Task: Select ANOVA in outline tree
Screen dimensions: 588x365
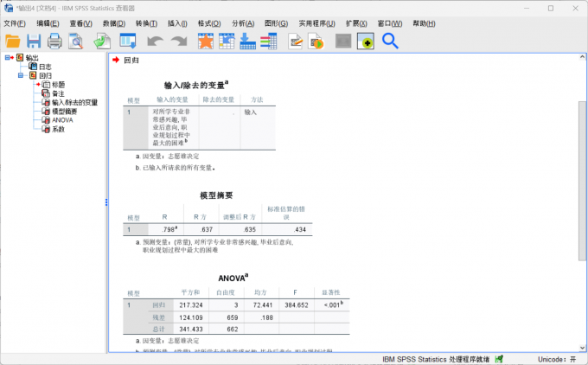Action: 62,120
